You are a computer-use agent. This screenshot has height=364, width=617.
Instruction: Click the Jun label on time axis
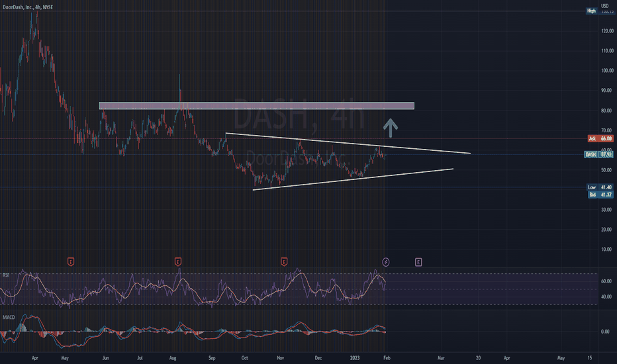pos(105,358)
